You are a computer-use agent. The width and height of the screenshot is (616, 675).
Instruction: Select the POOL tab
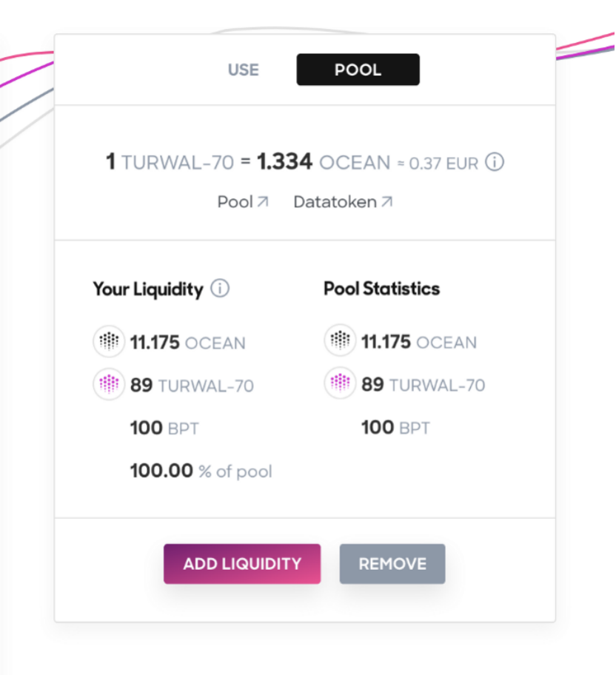(x=358, y=70)
